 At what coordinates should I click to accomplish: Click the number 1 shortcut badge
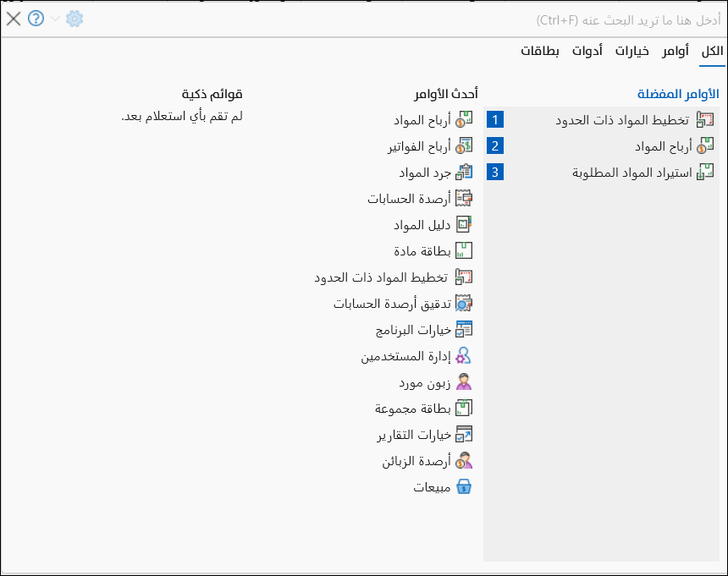[495, 120]
